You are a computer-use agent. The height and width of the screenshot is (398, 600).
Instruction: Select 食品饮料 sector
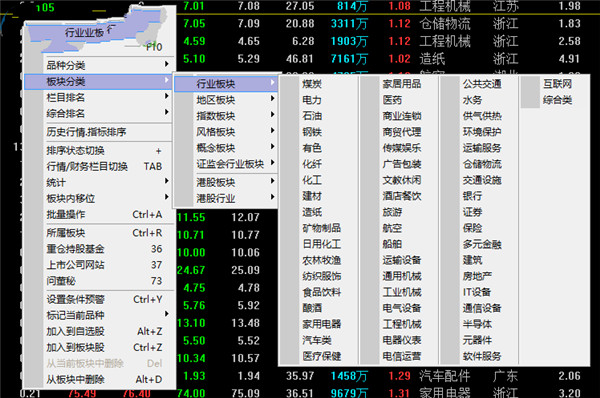(x=321, y=292)
